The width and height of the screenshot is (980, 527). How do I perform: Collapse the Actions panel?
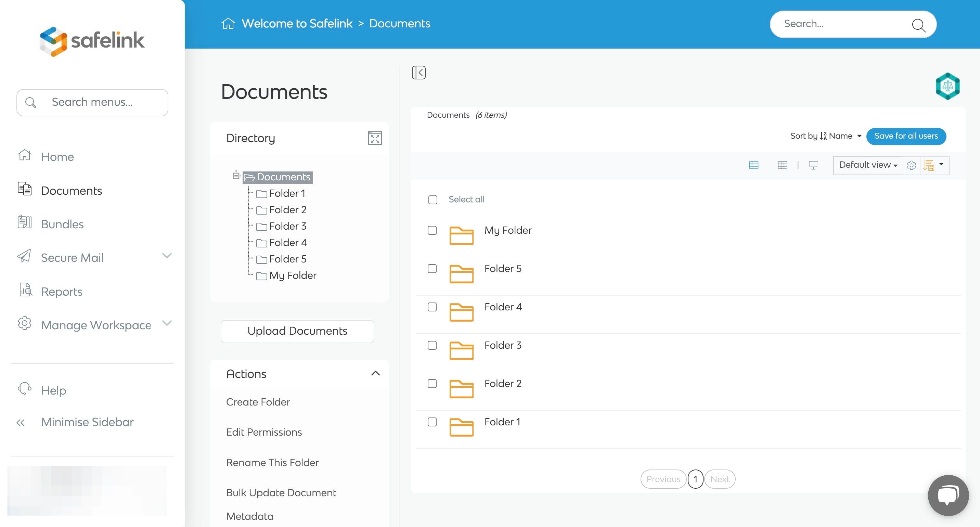tap(375, 373)
